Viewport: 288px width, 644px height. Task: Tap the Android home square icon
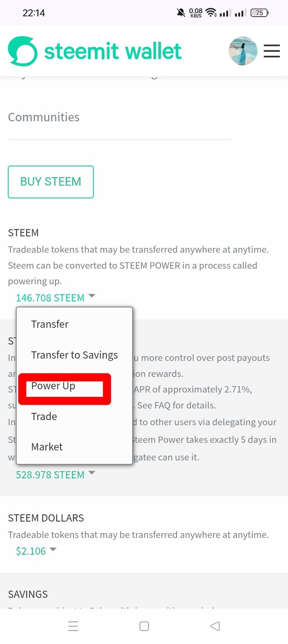pyautogui.click(x=144, y=626)
